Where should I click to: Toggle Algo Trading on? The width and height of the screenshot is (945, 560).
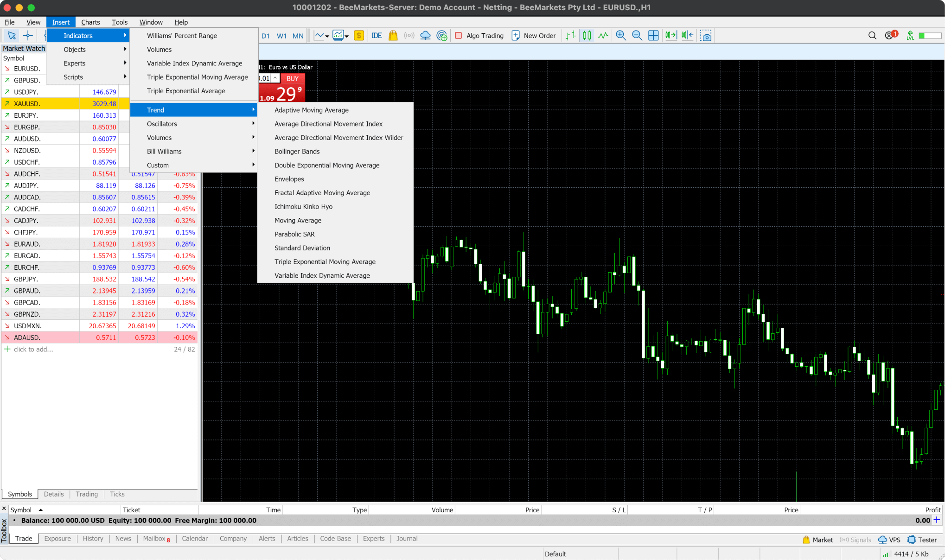click(x=479, y=35)
